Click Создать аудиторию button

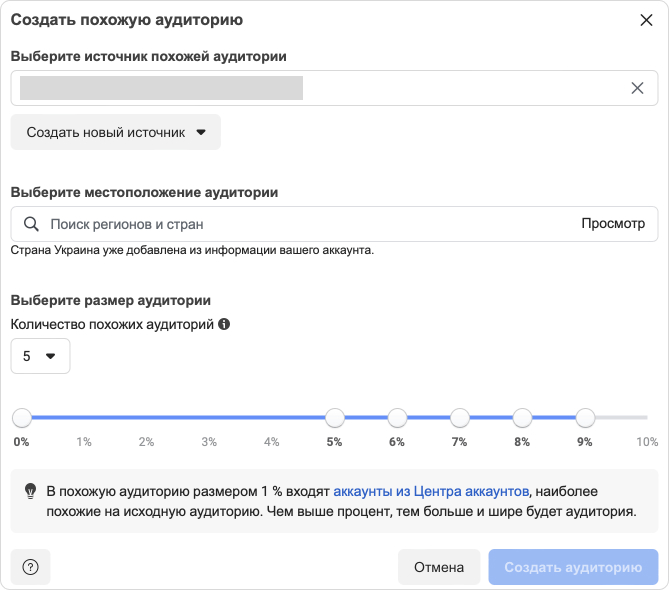pyautogui.click(x=573, y=567)
